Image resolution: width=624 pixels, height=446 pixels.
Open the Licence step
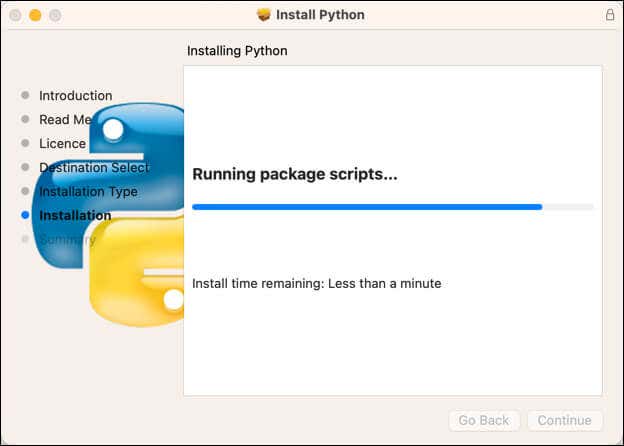[x=62, y=143]
